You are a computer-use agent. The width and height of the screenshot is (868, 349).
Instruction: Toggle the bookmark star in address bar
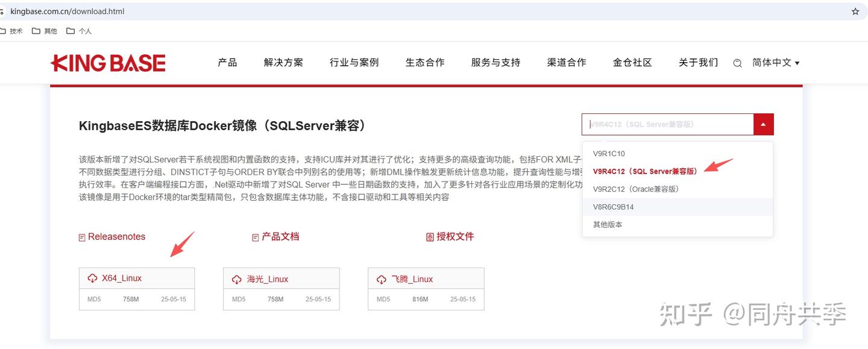point(855,11)
